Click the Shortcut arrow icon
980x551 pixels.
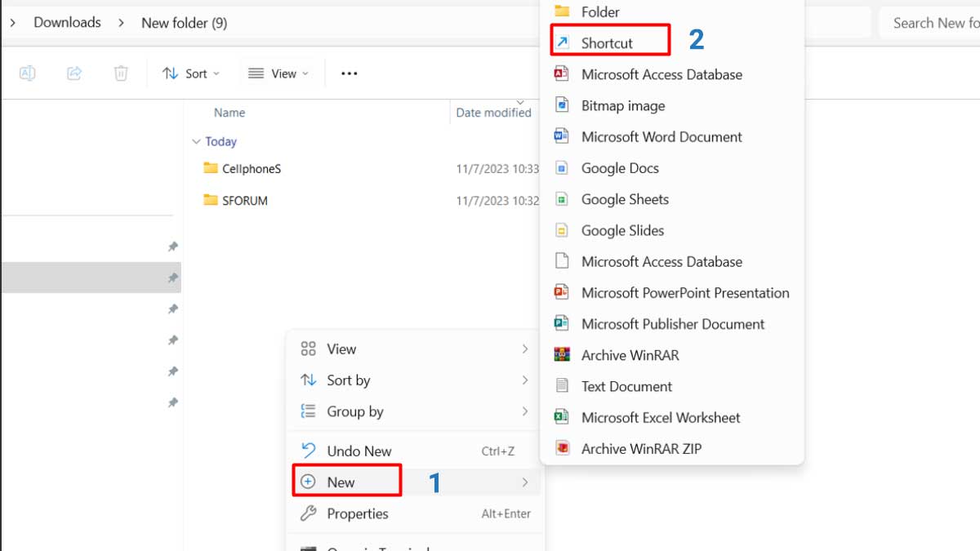tap(562, 42)
